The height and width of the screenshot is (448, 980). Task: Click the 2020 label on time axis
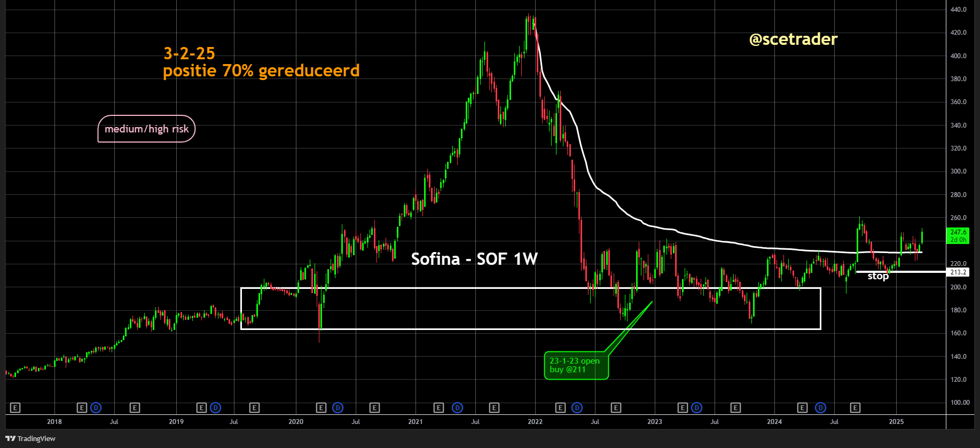pyautogui.click(x=296, y=422)
